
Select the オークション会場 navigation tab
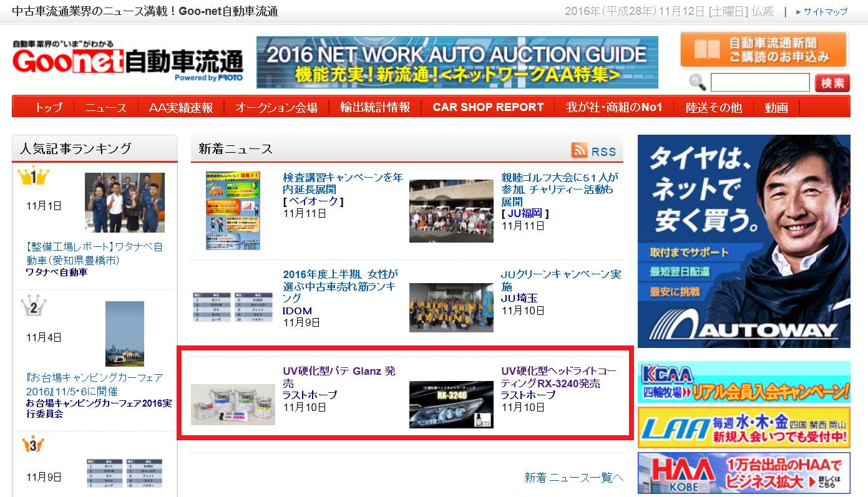(279, 107)
